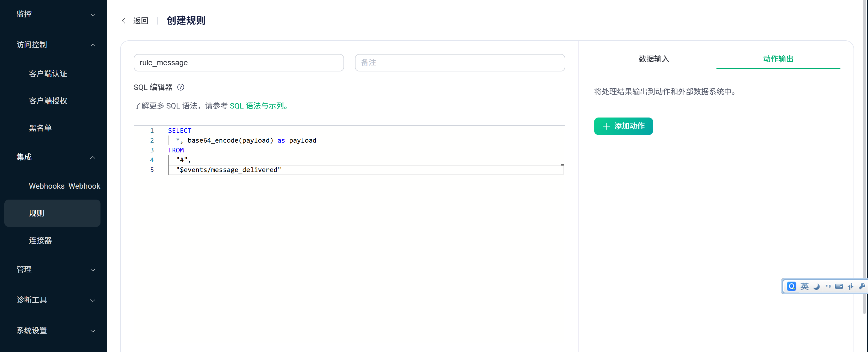Viewport: 868px width, 352px height.
Task: Click line number 5 in editor gutter
Action: [152, 170]
